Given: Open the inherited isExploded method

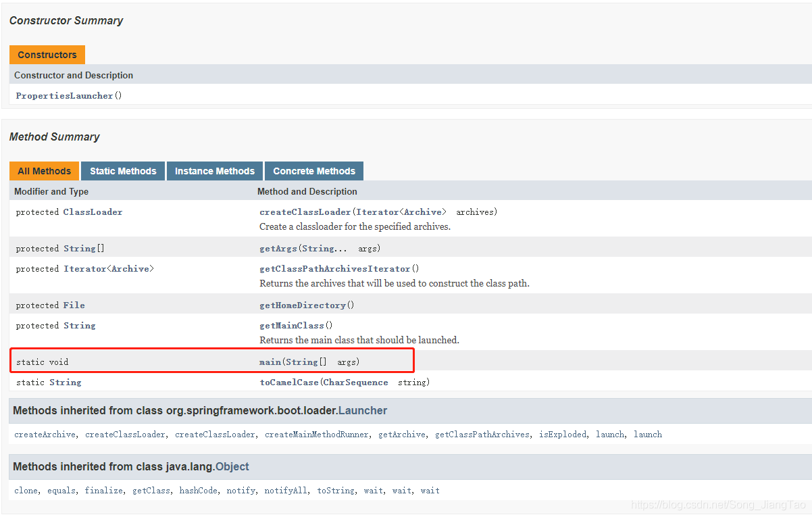Looking at the screenshot, I should [563, 435].
